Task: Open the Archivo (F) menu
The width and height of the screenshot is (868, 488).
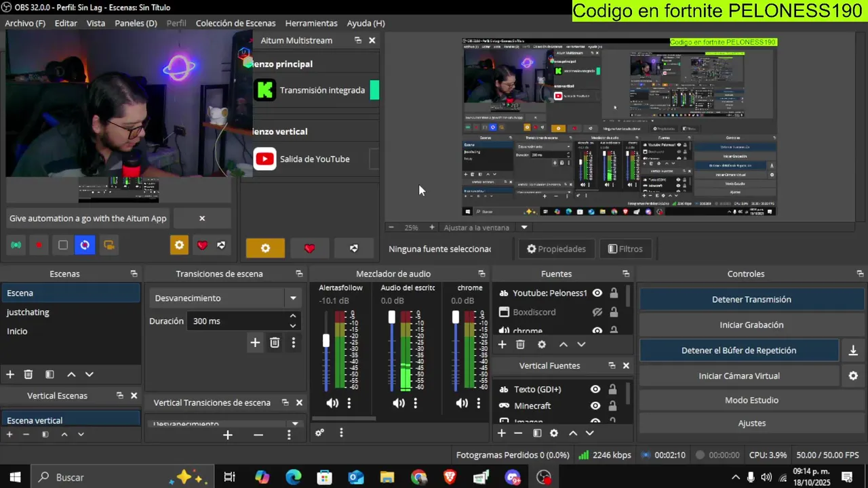Action: click(x=25, y=23)
